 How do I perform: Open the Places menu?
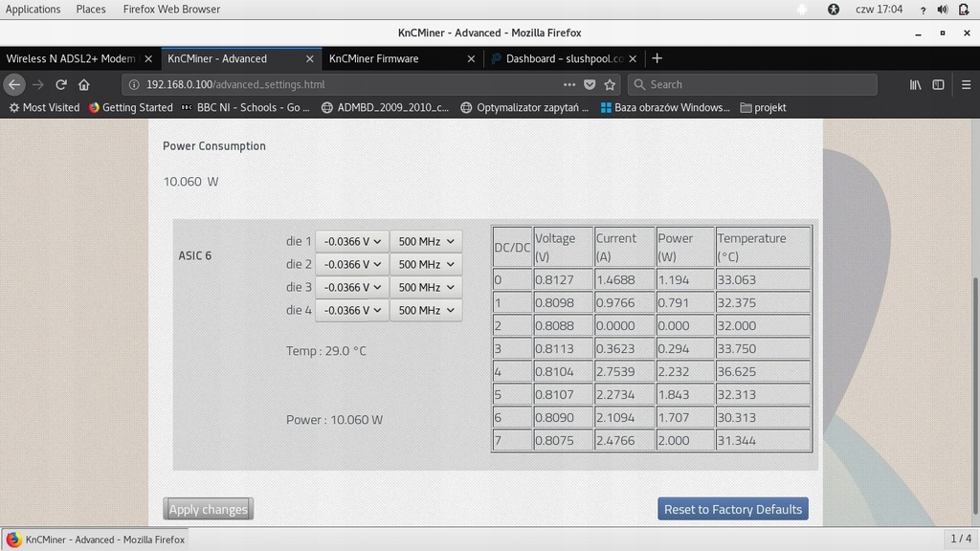tap(91, 10)
